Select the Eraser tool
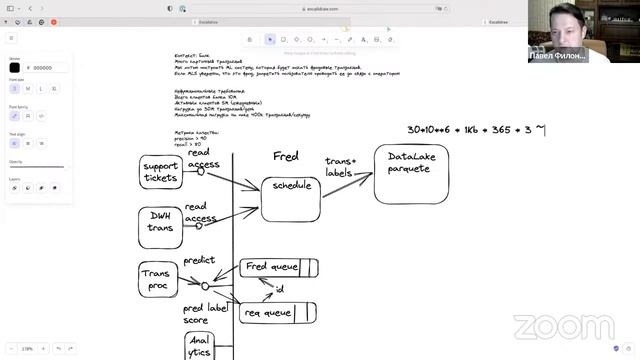Image resolution: width=640 pixels, height=360 pixels. 390,40
